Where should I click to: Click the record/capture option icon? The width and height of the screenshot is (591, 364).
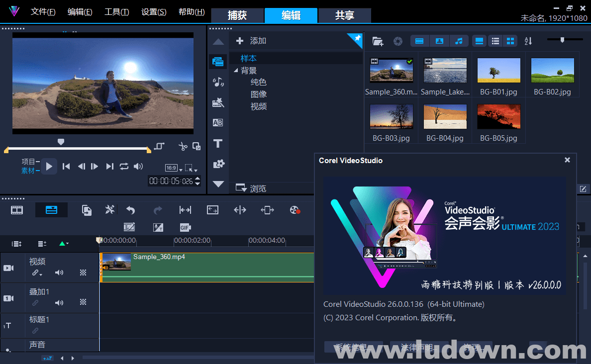tap(295, 210)
